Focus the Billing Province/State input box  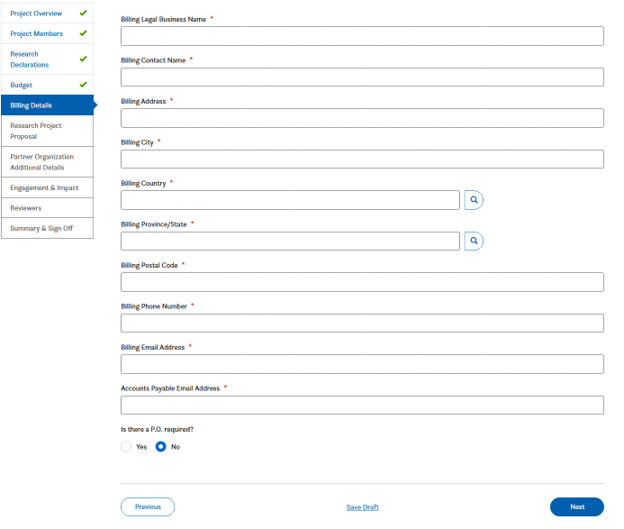(x=290, y=241)
